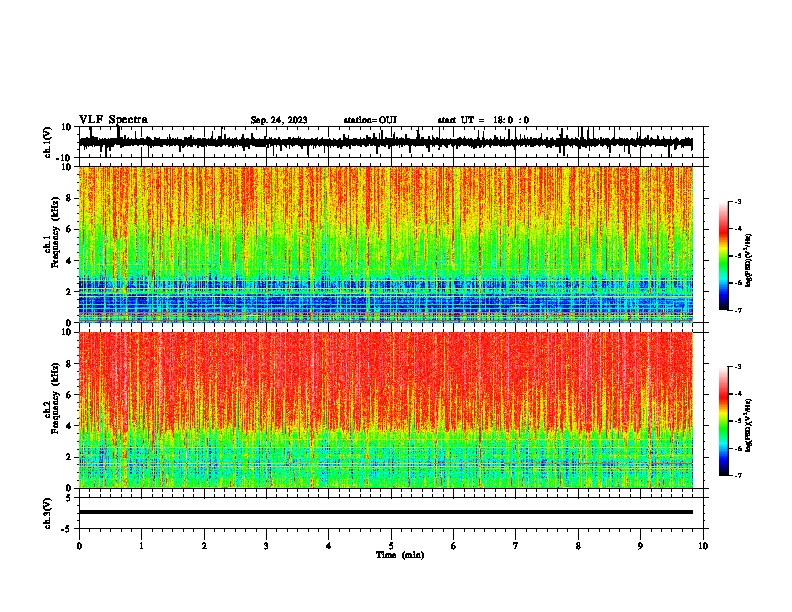Click time-axis tick label "10"
Image resolution: width=792 pixels, height=612 pixels.
(703, 546)
